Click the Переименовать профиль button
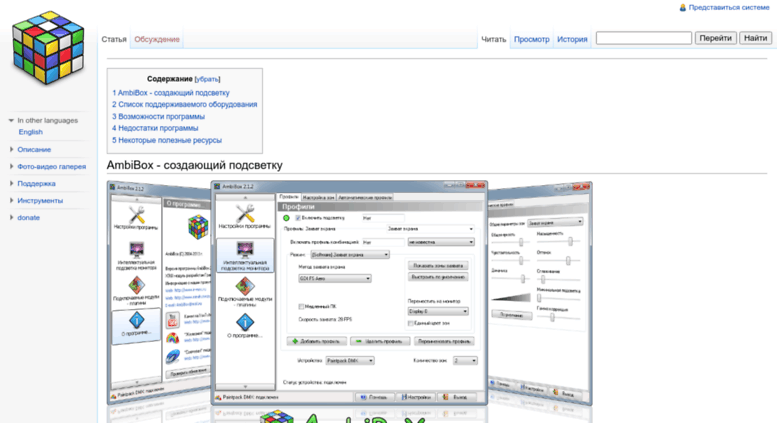This screenshot has width=777, height=423. (x=444, y=341)
